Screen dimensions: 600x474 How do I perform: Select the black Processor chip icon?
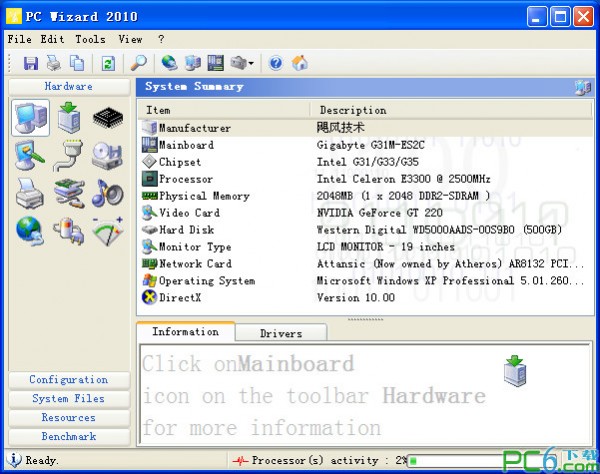click(x=108, y=118)
